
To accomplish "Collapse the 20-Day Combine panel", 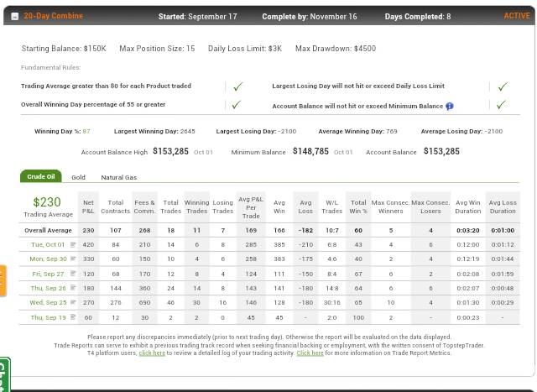I will click(x=15, y=16).
